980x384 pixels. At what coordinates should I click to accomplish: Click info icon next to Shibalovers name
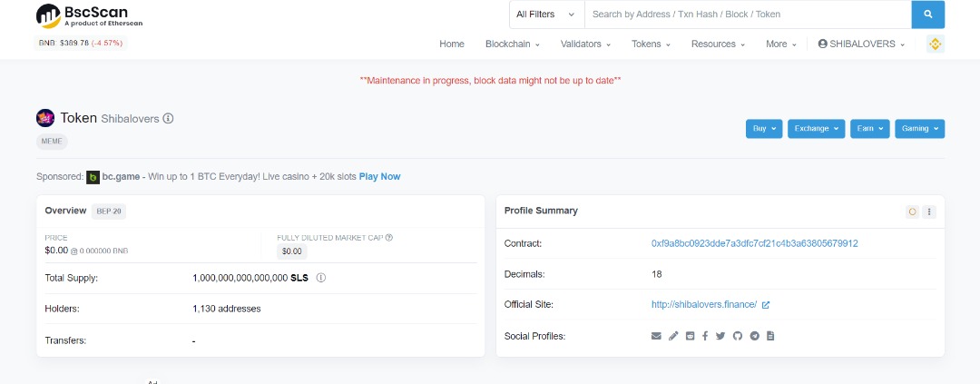(168, 118)
